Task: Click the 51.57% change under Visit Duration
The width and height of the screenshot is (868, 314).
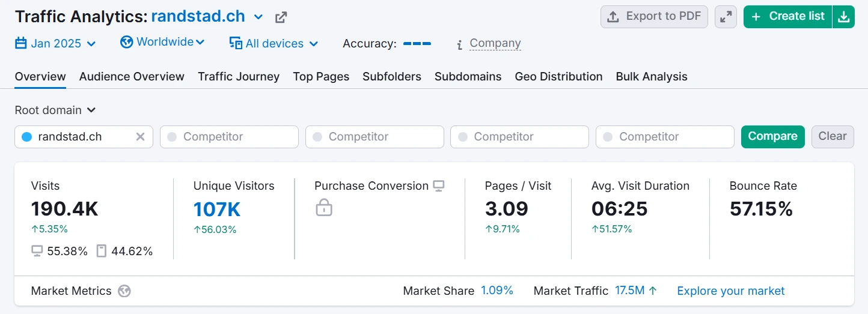Action: pyautogui.click(x=612, y=229)
